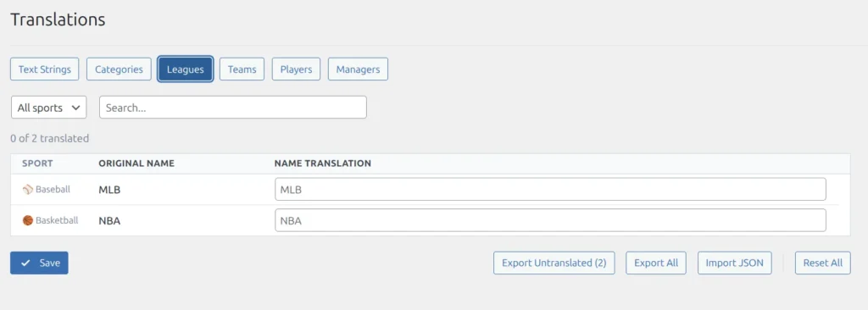Click the MLB name translation input
The height and width of the screenshot is (310, 868).
550,190
